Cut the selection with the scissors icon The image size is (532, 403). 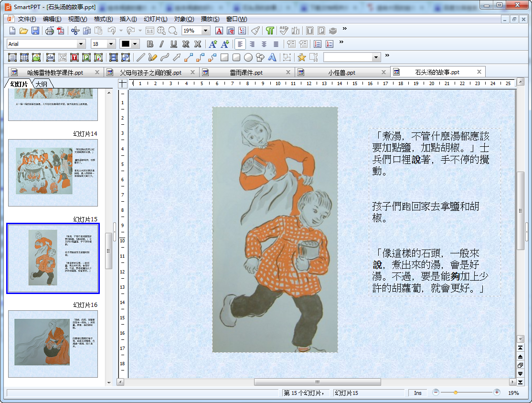[75, 31]
